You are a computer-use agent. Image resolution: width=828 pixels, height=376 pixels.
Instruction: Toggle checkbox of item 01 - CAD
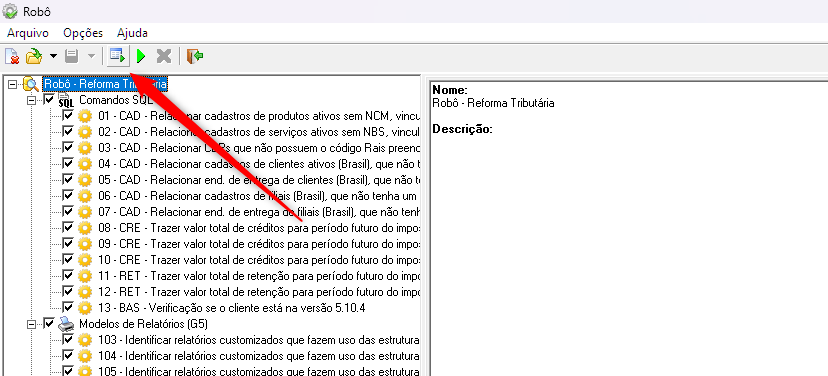click(68, 115)
